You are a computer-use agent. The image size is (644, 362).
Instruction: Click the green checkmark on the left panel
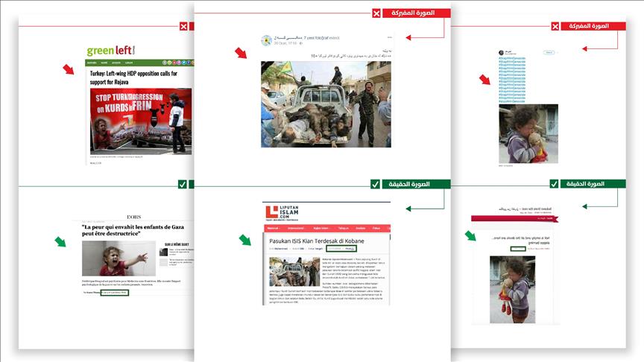183,184
